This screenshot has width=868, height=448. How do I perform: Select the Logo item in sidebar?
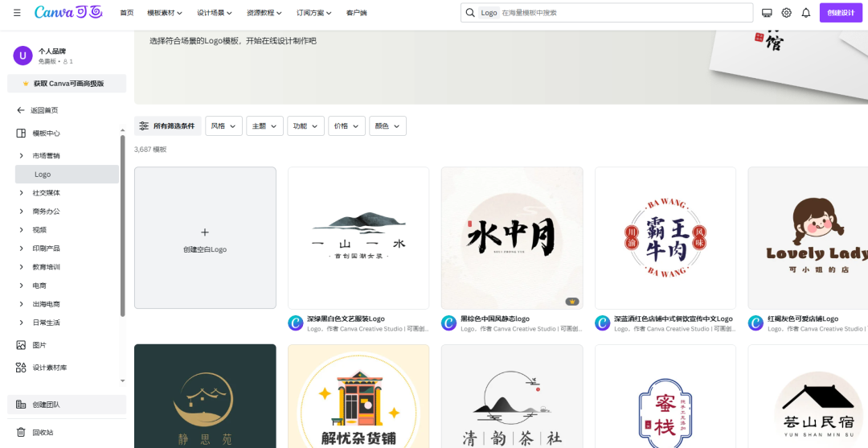point(67,174)
